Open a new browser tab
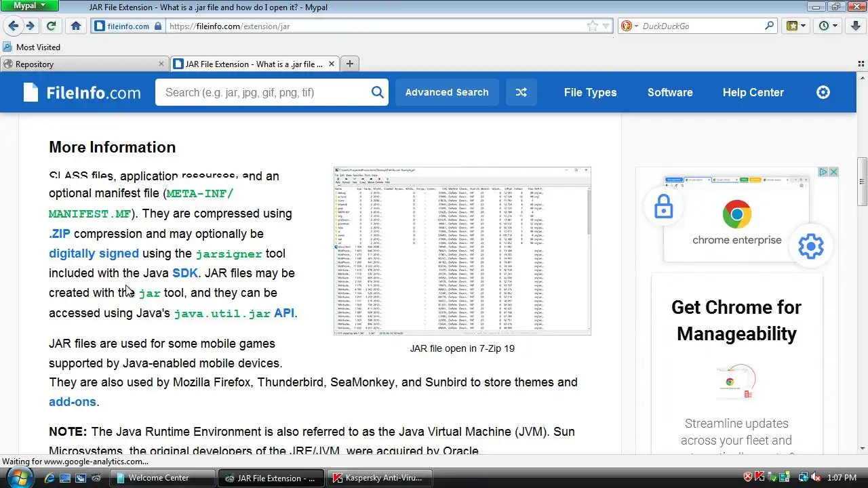 tap(350, 64)
